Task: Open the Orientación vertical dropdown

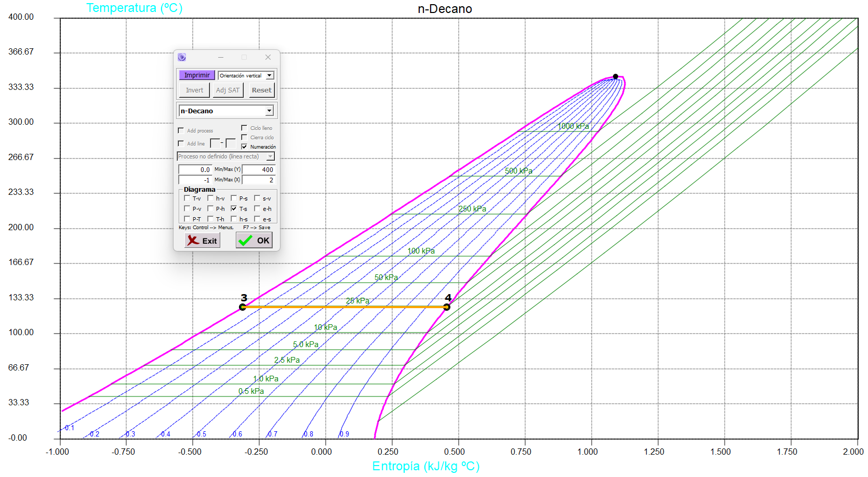Action: 269,75
